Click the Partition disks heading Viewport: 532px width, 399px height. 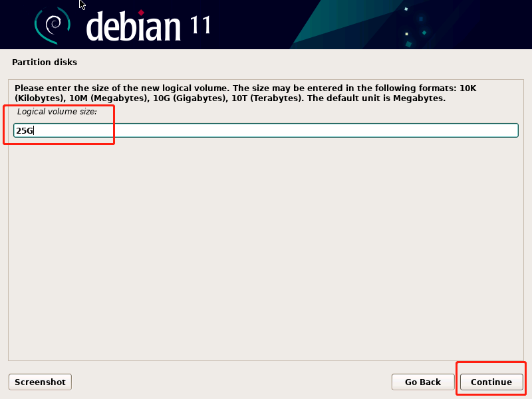tap(45, 62)
